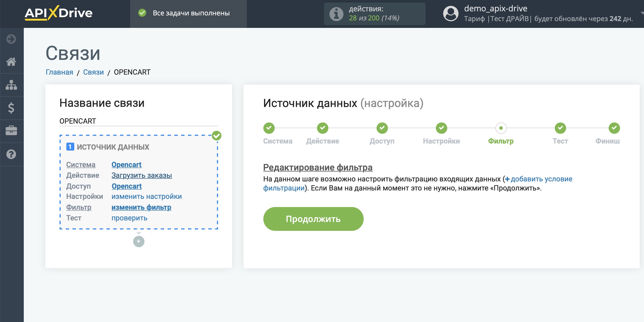Click the Связи page heading

point(73,53)
